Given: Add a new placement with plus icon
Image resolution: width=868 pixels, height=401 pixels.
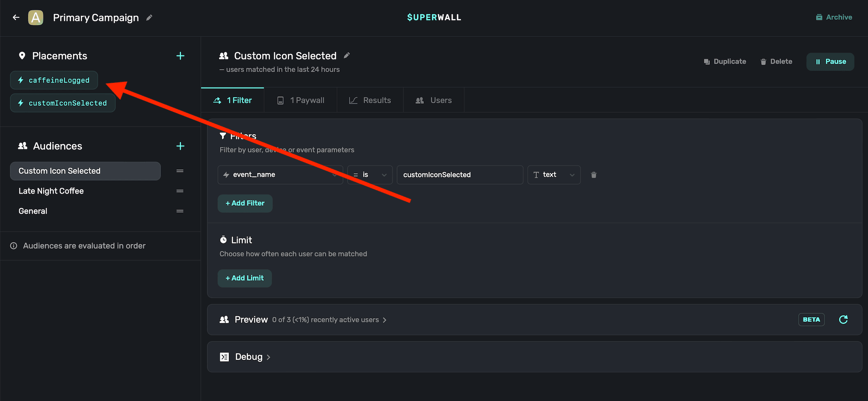Looking at the screenshot, I should point(180,56).
